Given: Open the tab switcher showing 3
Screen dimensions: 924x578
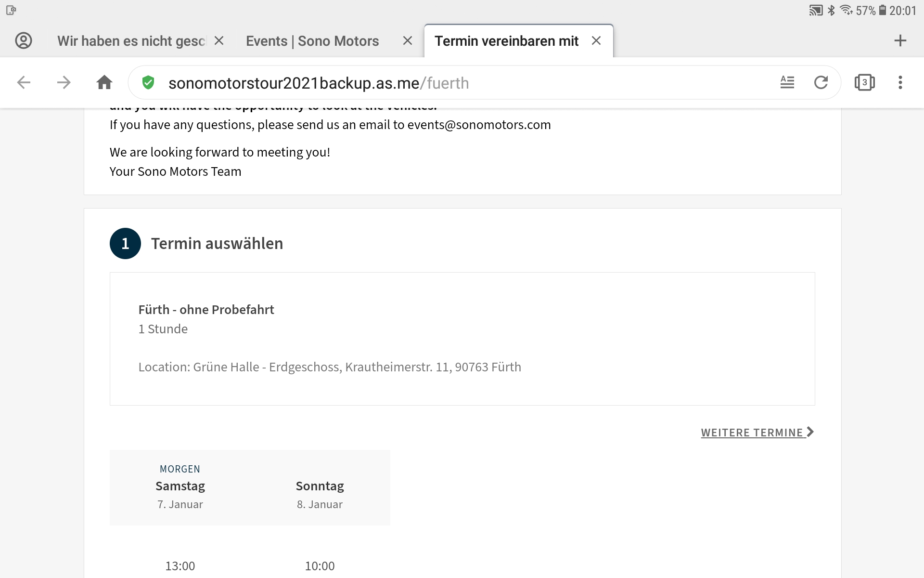Looking at the screenshot, I should click(x=864, y=83).
